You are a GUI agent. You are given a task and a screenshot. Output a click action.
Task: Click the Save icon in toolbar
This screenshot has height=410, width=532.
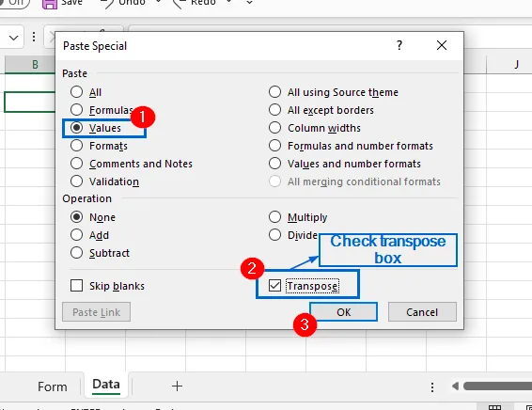(50, 4)
